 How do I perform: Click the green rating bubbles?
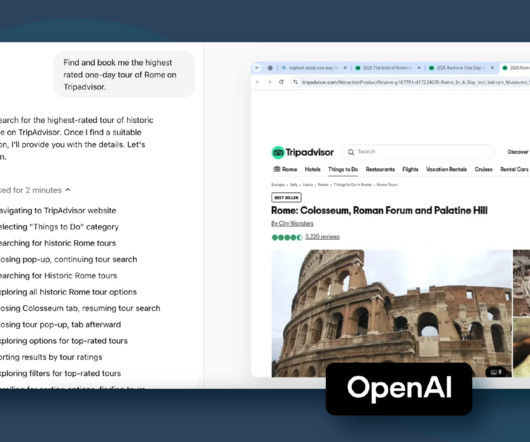(x=287, y=238)
